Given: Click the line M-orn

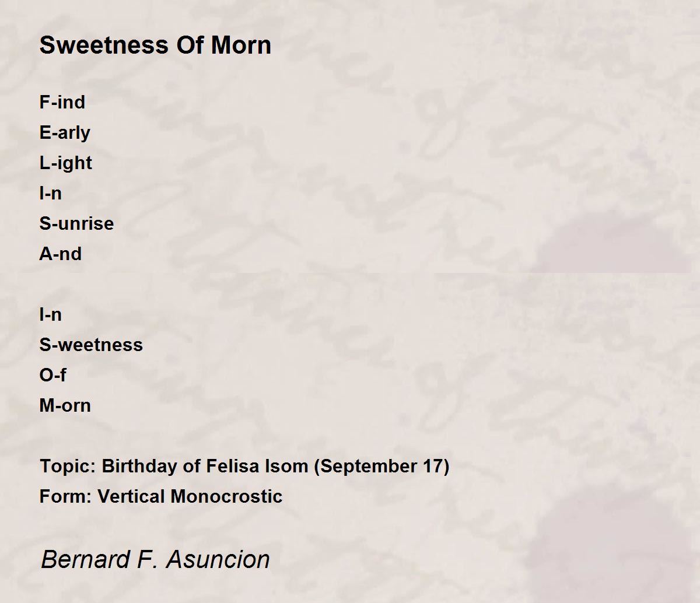Looking at the screenshot, I should coord(65,405).
